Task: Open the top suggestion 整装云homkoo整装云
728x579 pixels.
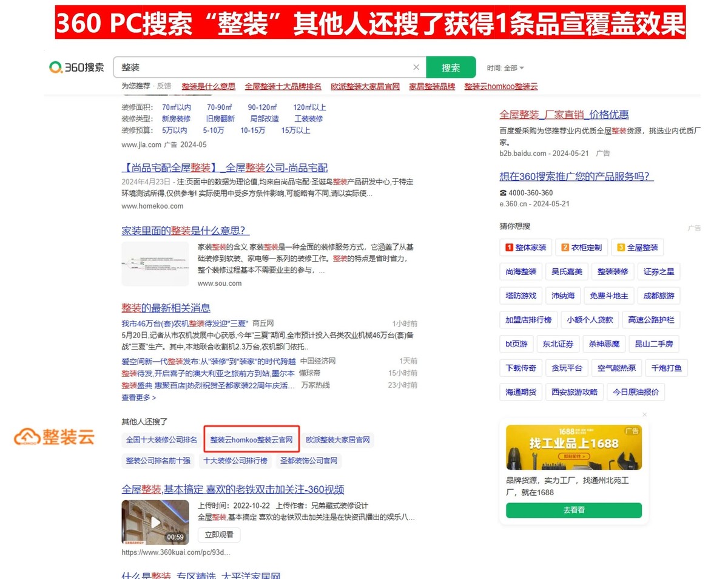Action: click(x=501, y=86)
